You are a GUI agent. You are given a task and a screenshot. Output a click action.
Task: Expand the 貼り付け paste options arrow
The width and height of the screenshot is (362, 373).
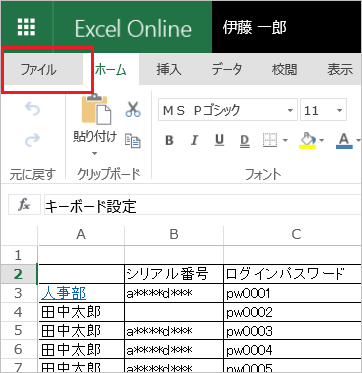tap(95, 154)
